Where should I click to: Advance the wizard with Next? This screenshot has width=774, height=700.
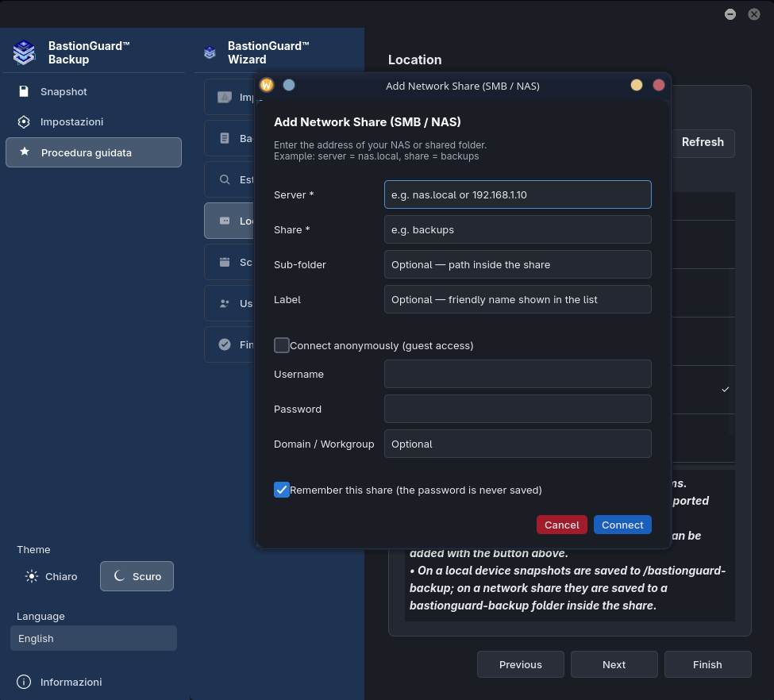614,664
